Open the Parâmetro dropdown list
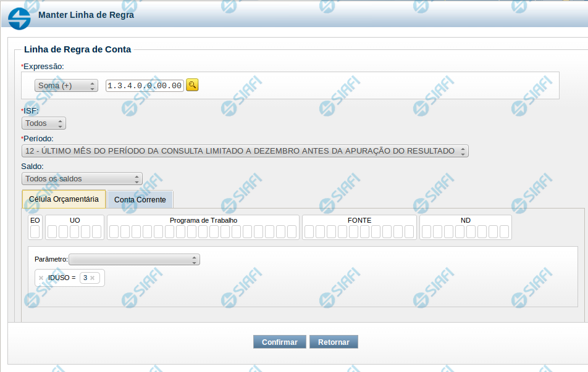This screenshot has width=588, height=372. (134, 259)
